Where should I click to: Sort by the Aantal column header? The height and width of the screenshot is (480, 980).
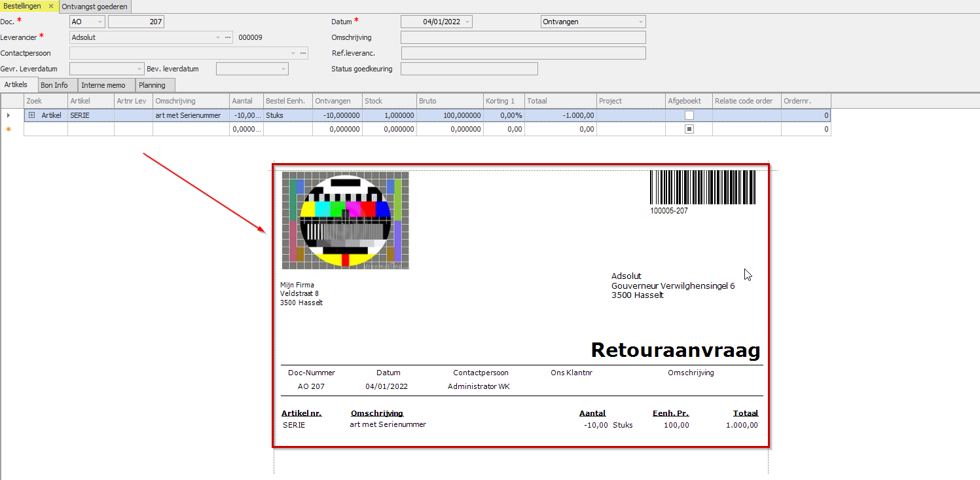tap(247, 101)
